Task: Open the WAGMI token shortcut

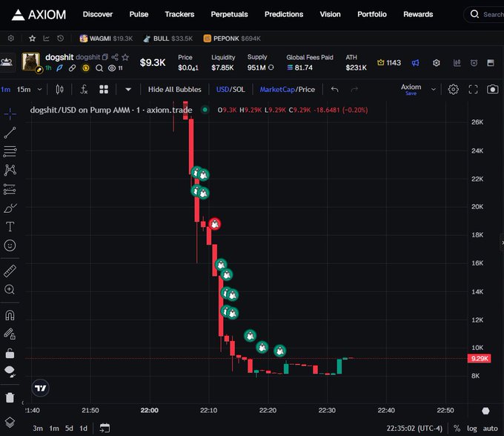Action: click(x=106, y=39)
